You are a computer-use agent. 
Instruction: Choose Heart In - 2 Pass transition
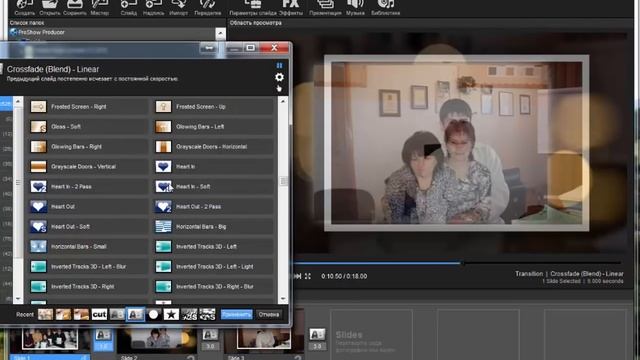point(88,187)
